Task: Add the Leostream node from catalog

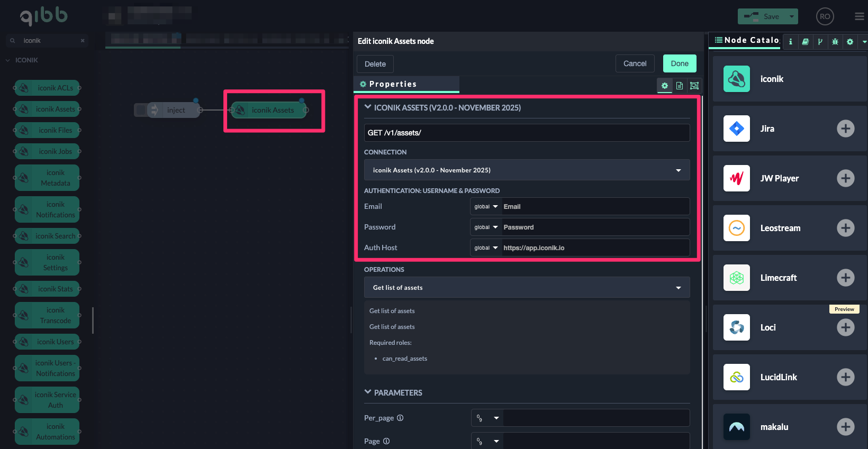Action: pos(845,228)
